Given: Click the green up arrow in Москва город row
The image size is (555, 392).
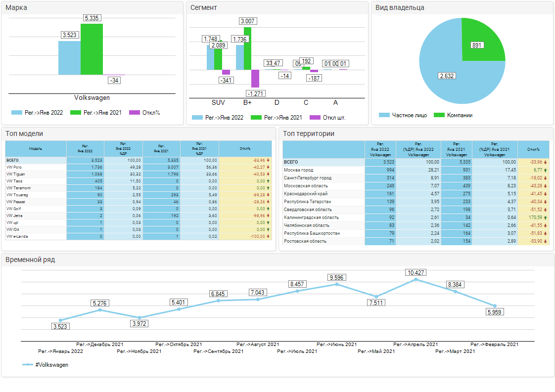Looking at the screenshot, I should click(x=545, y=170).
